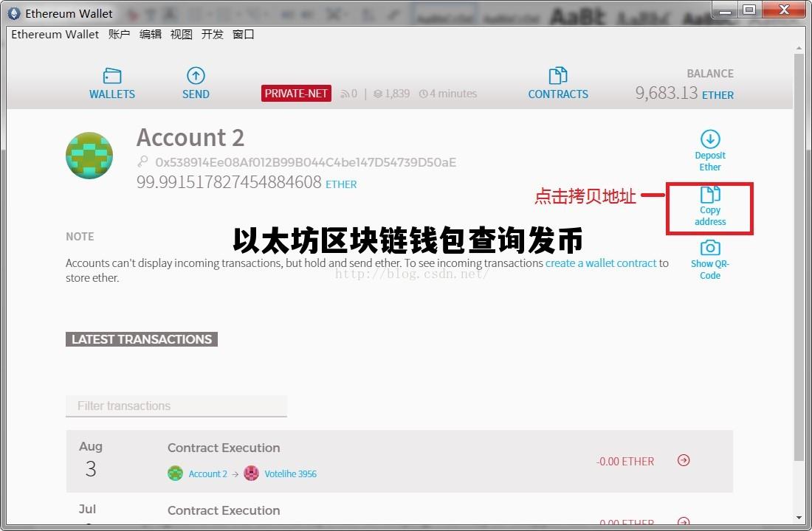Open the CONTRACTS page icon
This screenshot has height=531, width=812.
point(558,76)
